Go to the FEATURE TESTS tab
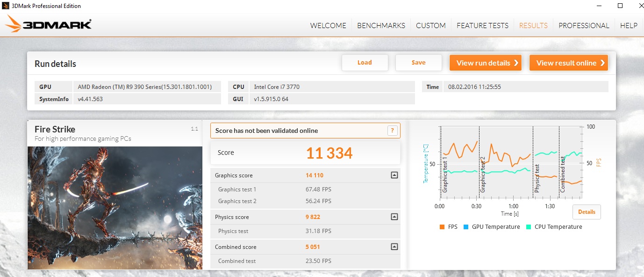 pyautogui.click(x=482, y=26)
